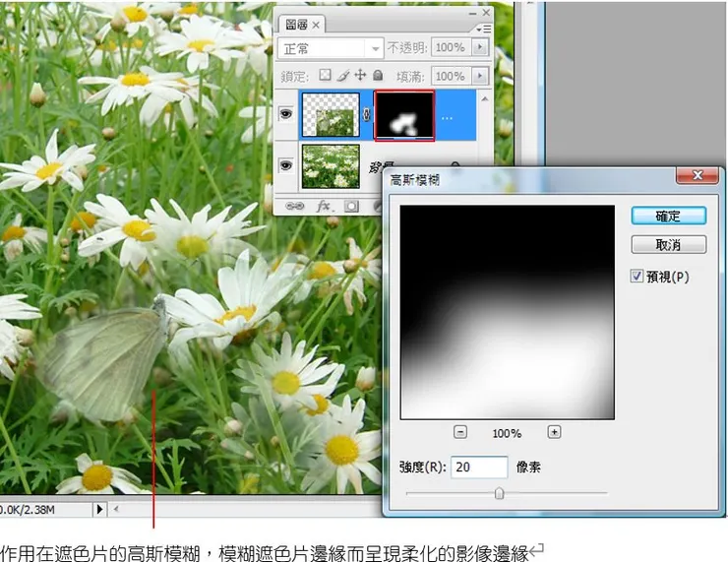The height and width of the screenshot is (562, 728).
Task: Click 取消 in the 高斯模糊 dialog
Action: tap(669, 244)
